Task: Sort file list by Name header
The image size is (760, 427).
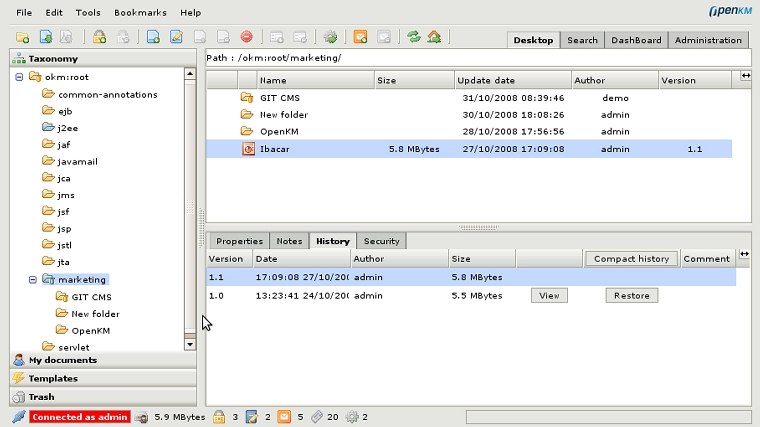Action: point(316,80)
